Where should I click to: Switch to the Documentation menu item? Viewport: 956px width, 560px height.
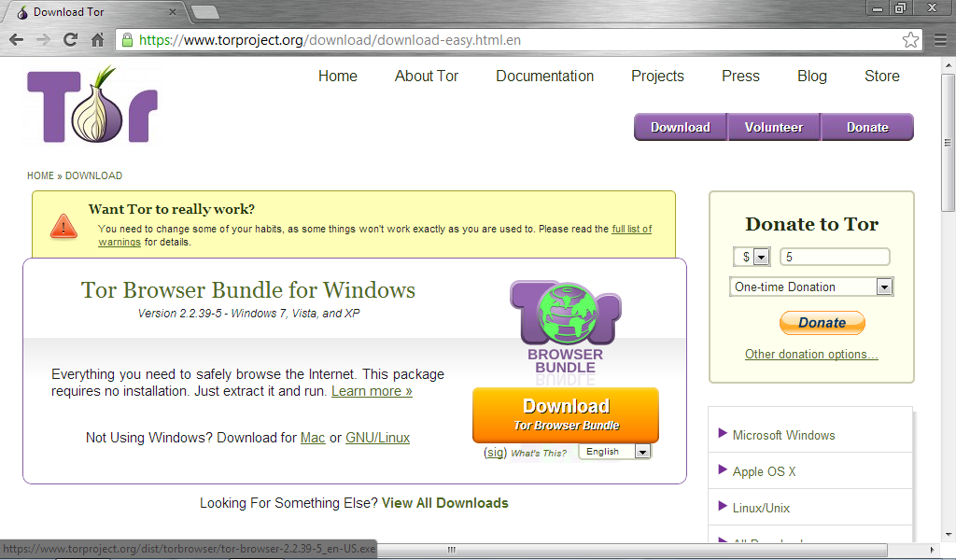544,77
